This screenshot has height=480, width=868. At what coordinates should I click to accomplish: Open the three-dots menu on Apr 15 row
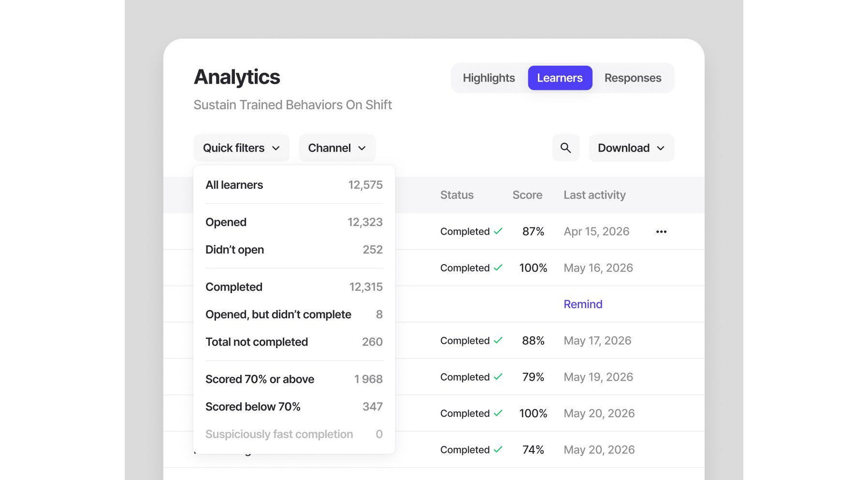661,232
